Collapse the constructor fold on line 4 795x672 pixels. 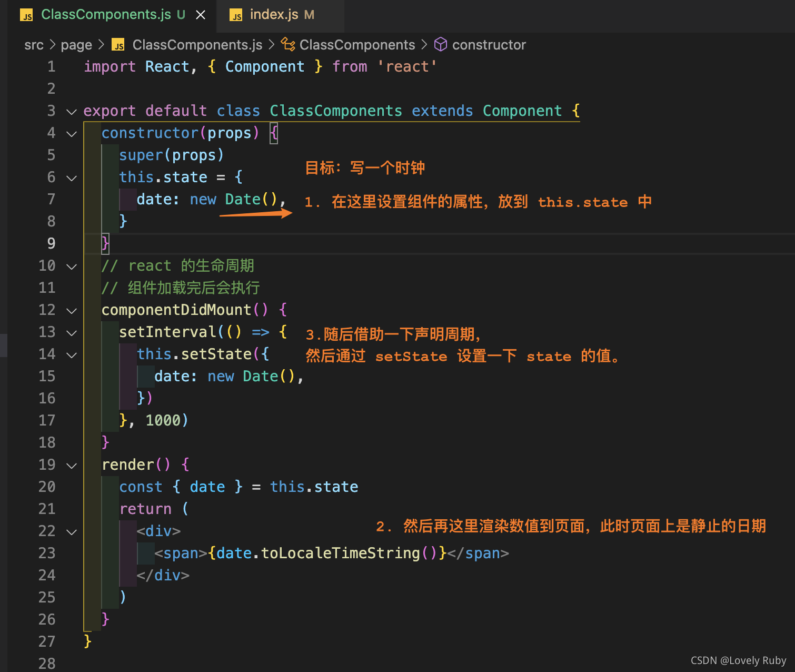click(x=72, y=133)
